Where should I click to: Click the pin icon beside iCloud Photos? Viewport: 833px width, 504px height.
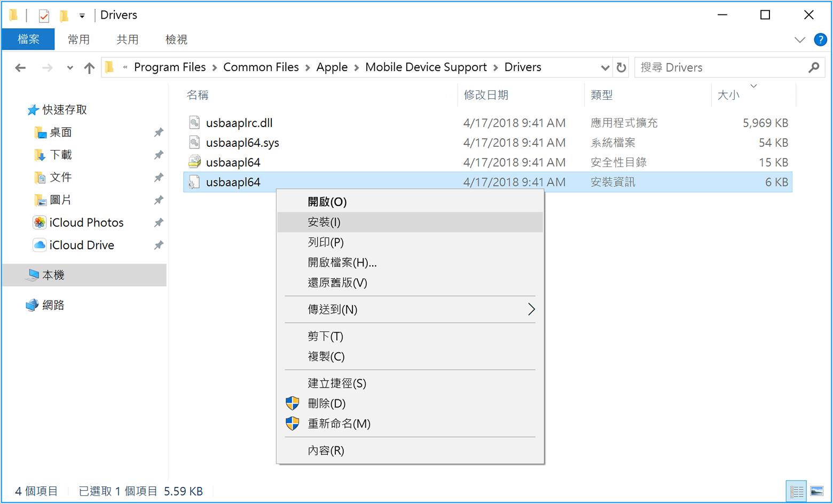click(x=159, y=223)
